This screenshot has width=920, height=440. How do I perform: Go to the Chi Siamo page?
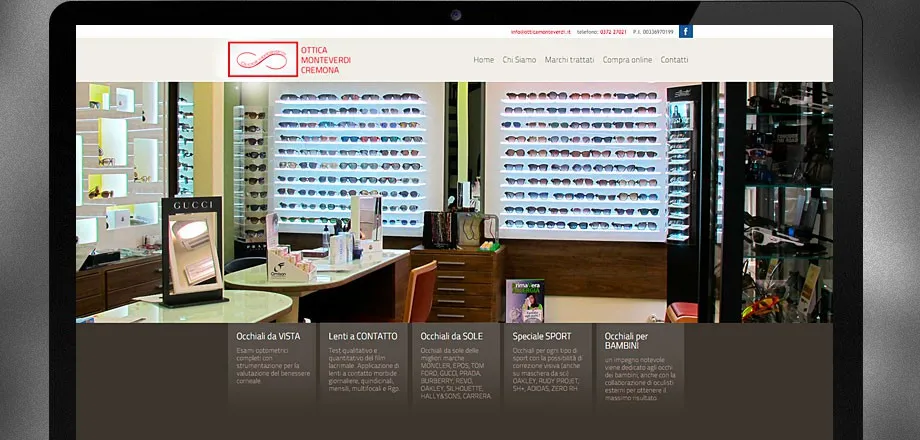[x=519, y=60]
